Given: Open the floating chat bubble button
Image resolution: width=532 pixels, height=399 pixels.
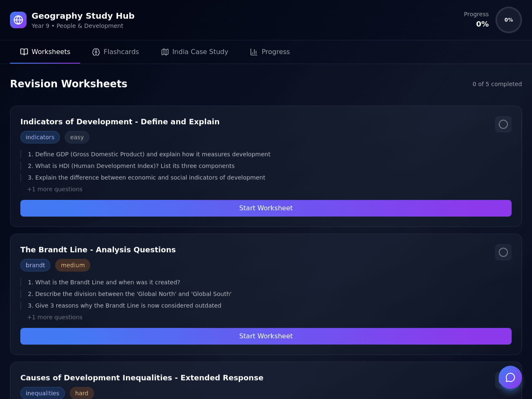Looking at the screenshot, I should tap(510, 377).
